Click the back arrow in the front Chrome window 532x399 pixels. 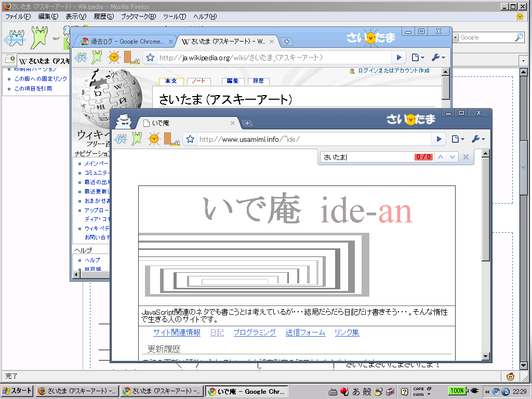pyautogui.click(x=121, y=139)
